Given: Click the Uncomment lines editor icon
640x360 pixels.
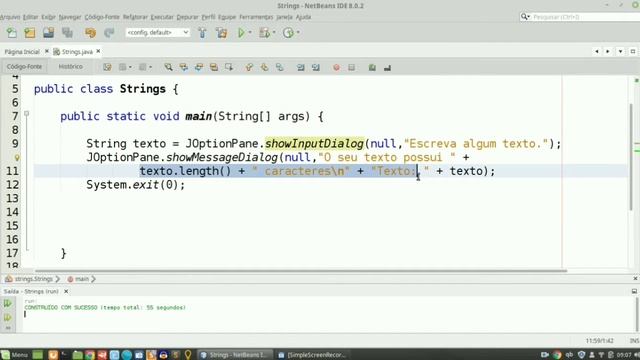Looking at the screenshot, I should (x=387, y=67).
